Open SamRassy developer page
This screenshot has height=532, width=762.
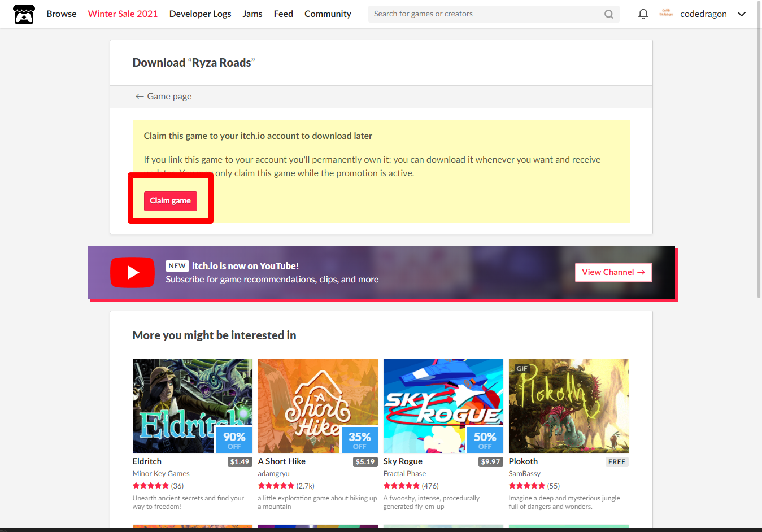pyautogui.click(x=525, y=474)
